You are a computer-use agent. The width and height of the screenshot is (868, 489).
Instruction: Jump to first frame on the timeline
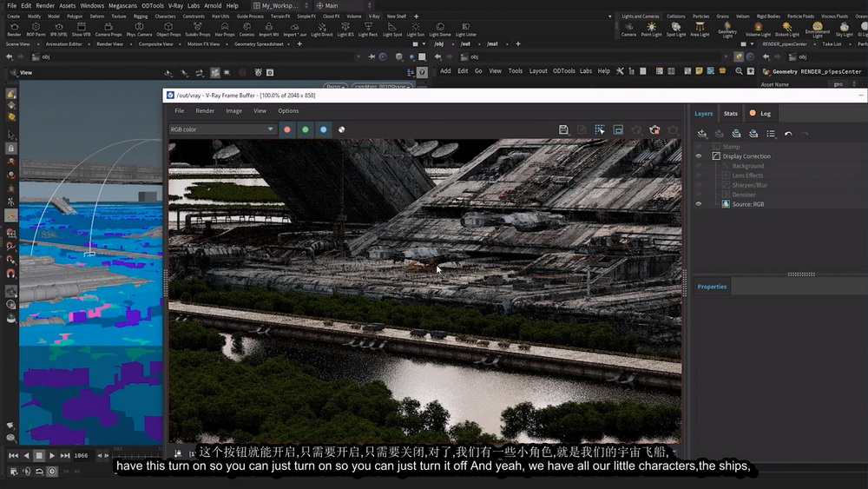[13, 455]
